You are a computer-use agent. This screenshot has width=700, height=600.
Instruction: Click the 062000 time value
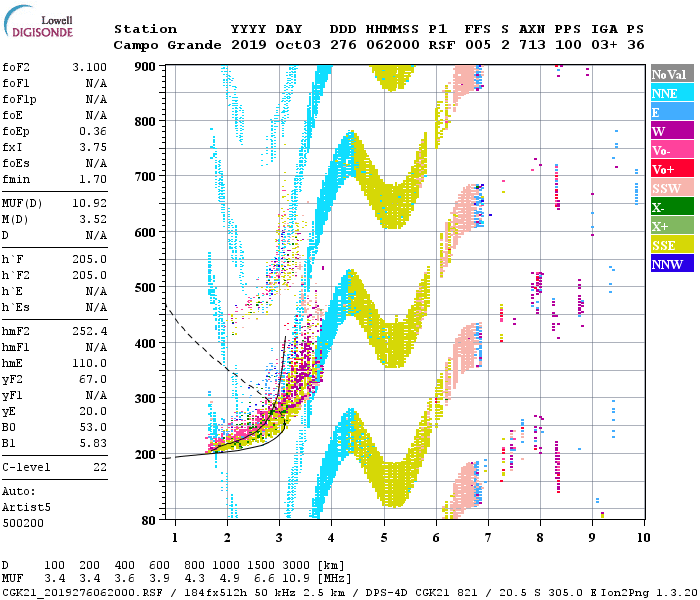click(x=392, y=45)
